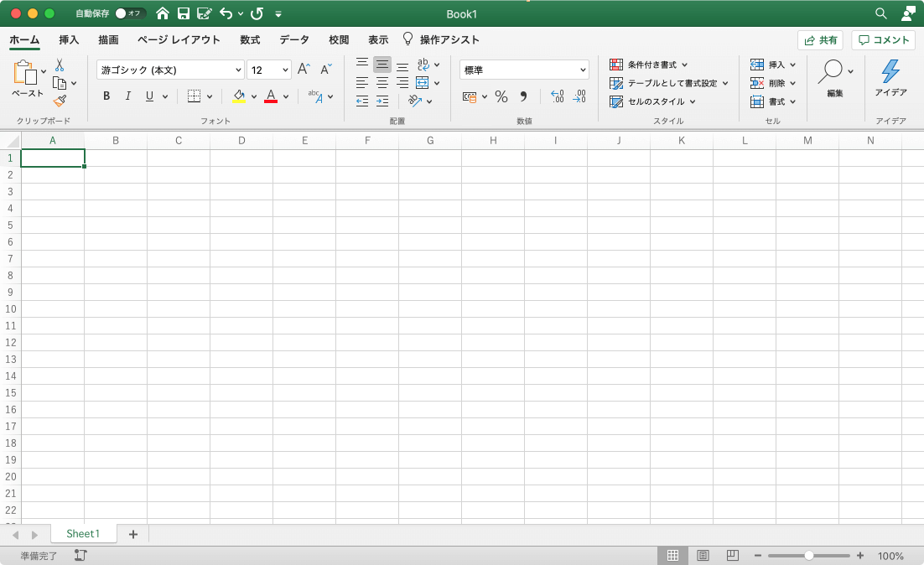
Task: Open the search magnifier in title bar
Action: (881, 13)
